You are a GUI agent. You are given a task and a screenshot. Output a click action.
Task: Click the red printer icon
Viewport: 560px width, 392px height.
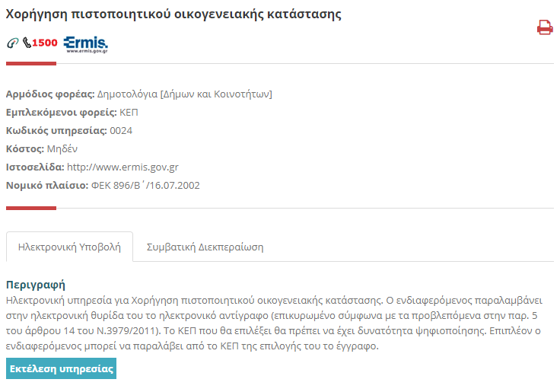(545, 27)
